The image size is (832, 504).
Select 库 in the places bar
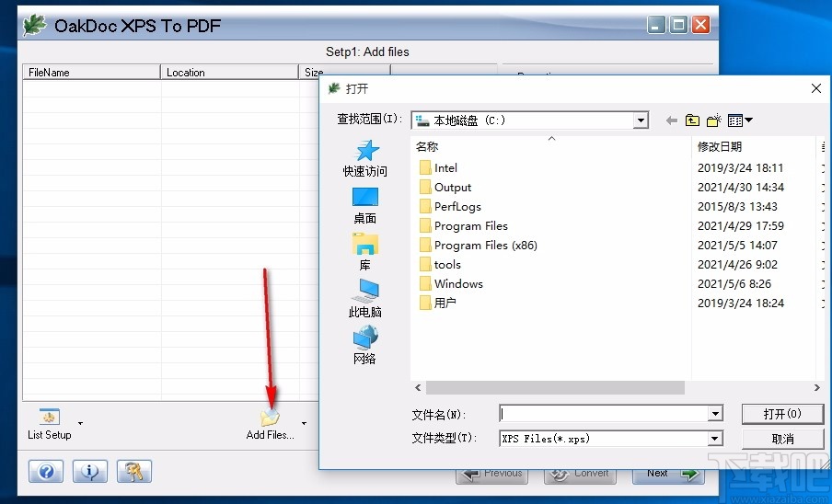(365, 252)
